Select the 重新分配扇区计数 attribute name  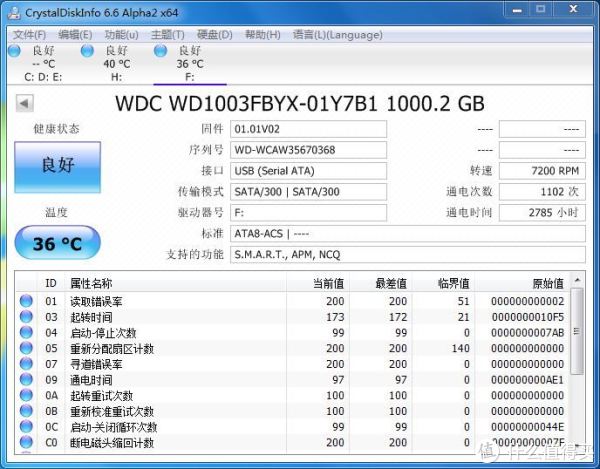(x=112, y=348)
